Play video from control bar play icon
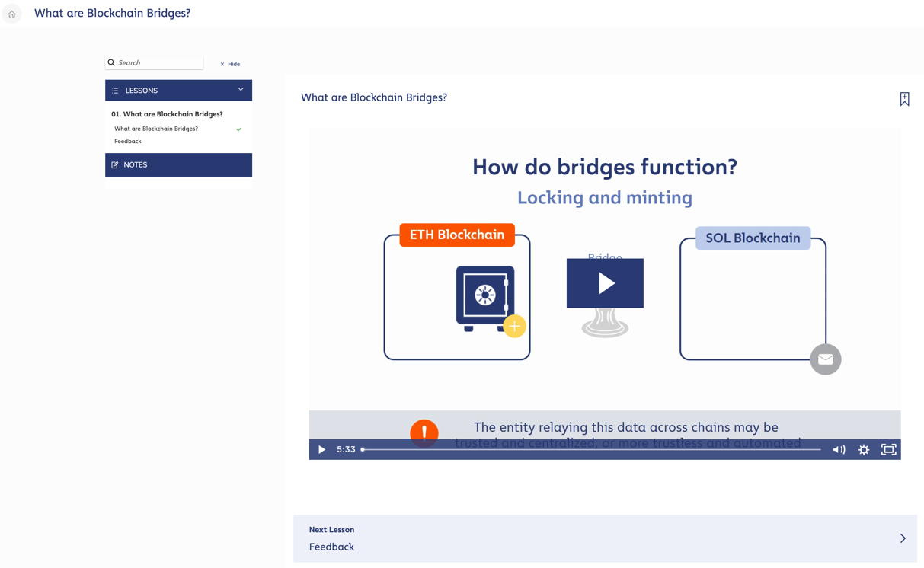Viewport: 924px width, 568px height. pyautogui.click(x=321, y=450)
